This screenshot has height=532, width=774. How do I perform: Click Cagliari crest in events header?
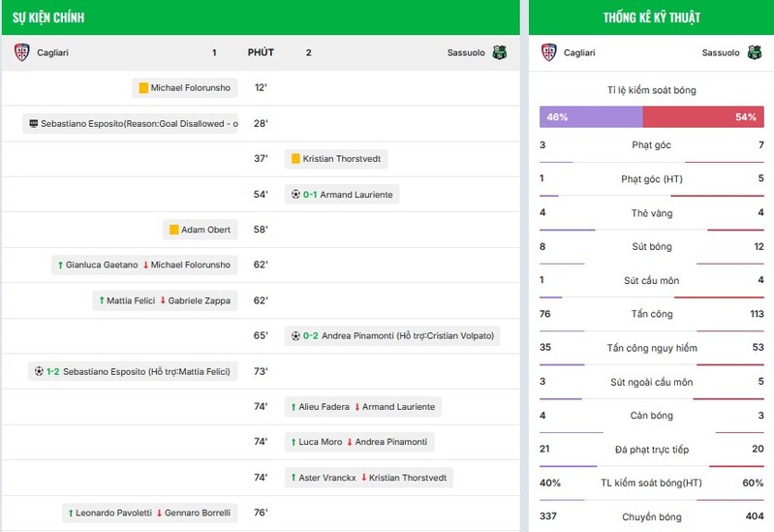click(21, 52)
